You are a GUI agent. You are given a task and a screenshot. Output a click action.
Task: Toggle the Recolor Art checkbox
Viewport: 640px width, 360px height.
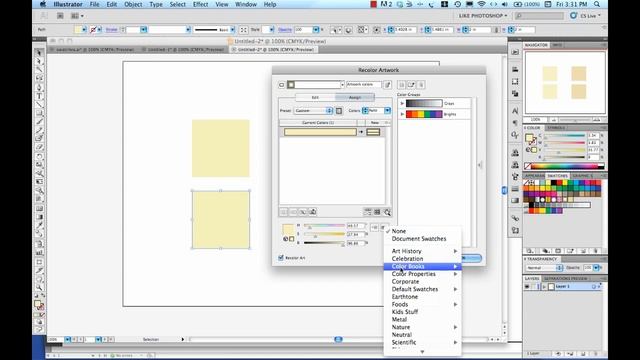click(x=281, y=258)
